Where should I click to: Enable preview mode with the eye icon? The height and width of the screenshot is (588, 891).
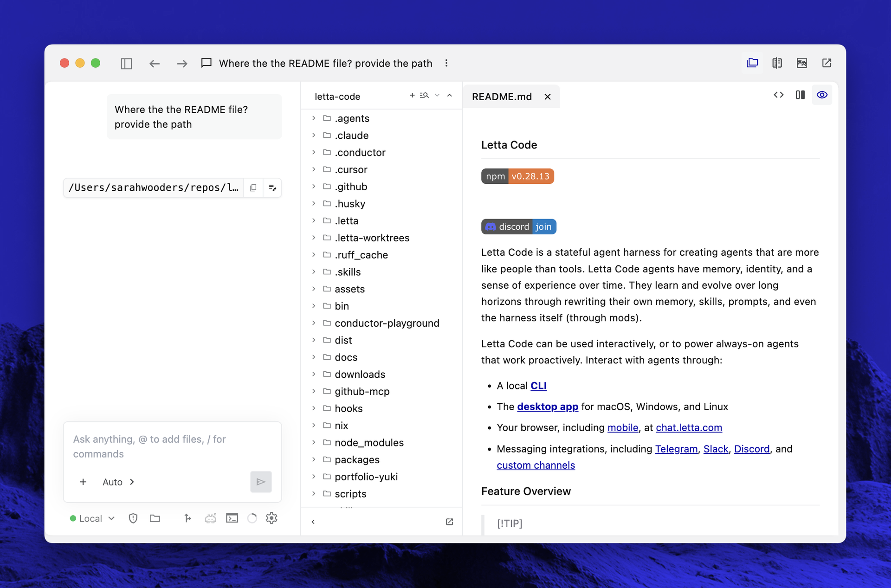click(822, 95)
